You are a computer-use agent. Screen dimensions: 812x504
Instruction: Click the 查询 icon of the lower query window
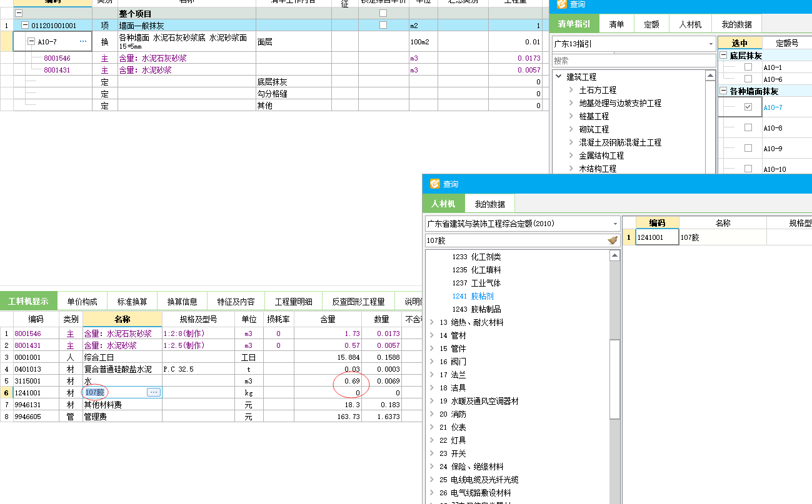[x=435, y=184]
